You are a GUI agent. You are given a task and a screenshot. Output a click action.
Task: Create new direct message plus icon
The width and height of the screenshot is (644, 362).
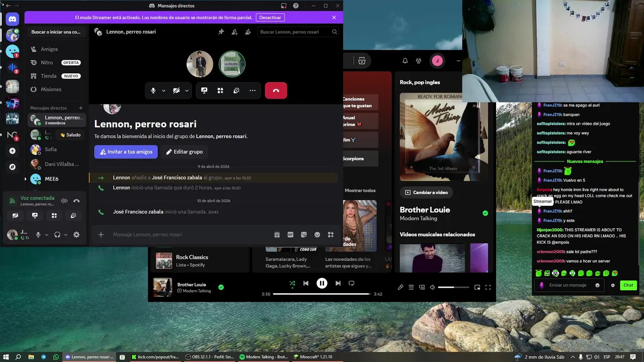pos(80,108)
